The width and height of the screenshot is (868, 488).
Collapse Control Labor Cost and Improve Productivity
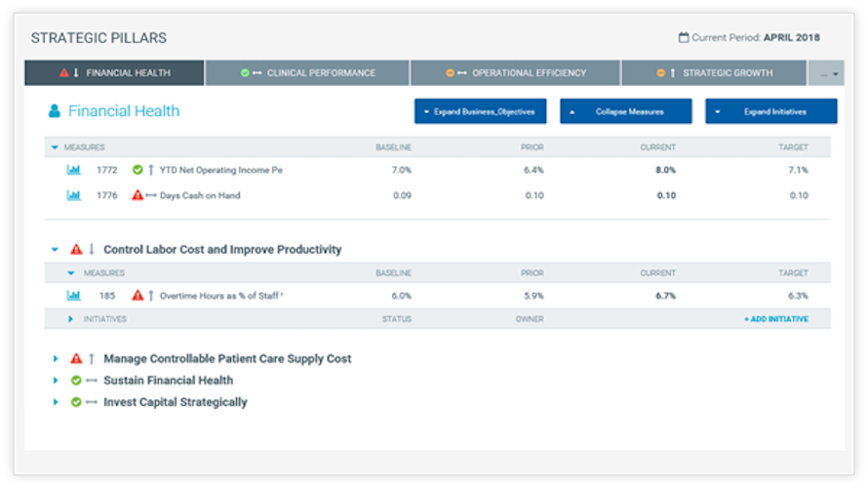click(x=56, y=250)
